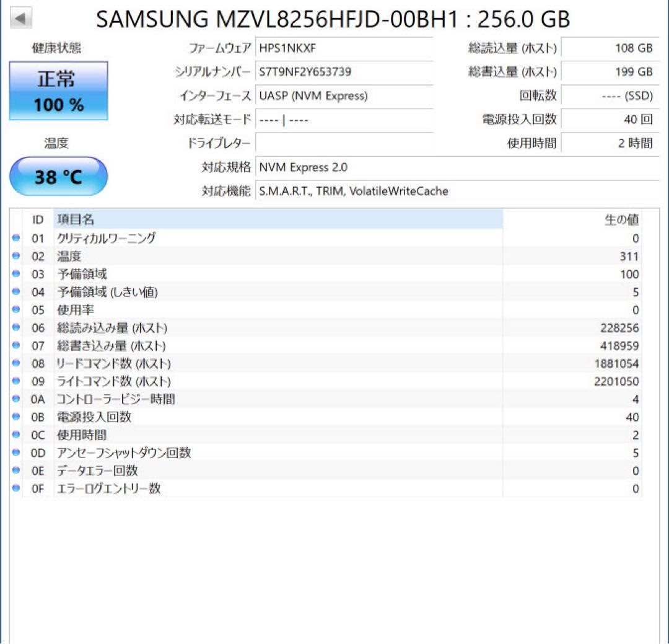Select the empty drive letter field
This screenshot has height=644, width=669.
[x=344, y=143]
